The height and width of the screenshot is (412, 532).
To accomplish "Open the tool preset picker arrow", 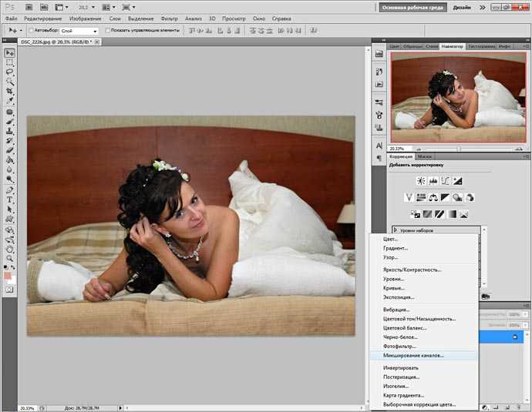I will 21,31.
